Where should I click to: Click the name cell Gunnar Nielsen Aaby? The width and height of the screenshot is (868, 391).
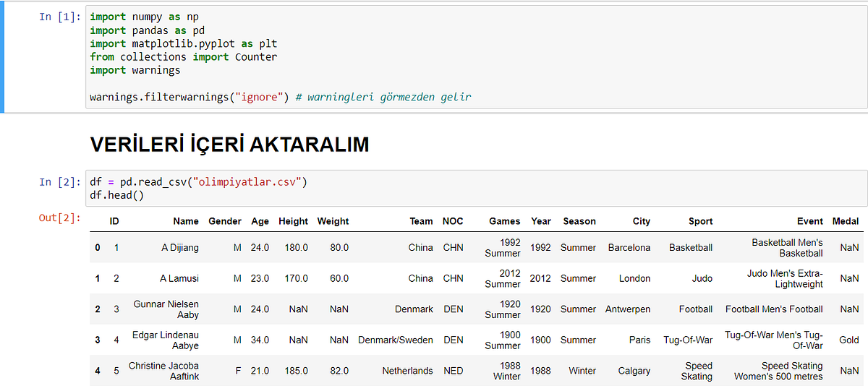pyautogui.click(x=166, y=309)
